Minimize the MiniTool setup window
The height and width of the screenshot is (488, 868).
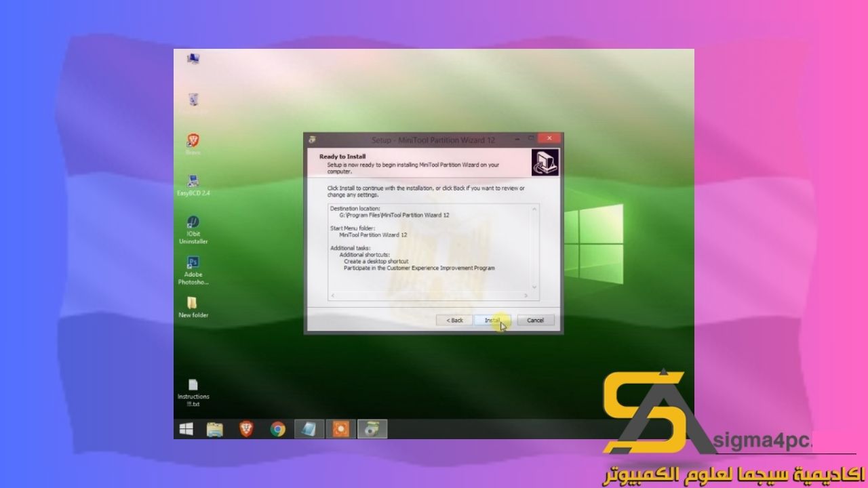click(517, 138)
